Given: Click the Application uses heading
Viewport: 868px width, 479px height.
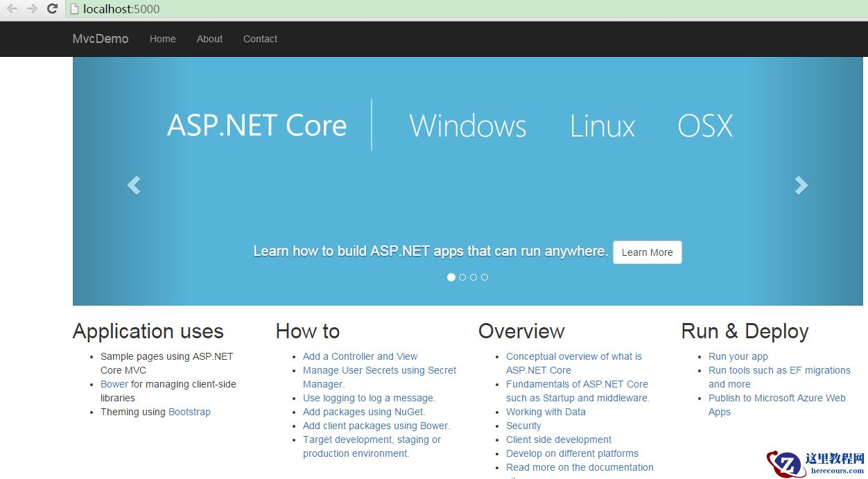Looking at the screenshot, I should [x=148, y=331].
